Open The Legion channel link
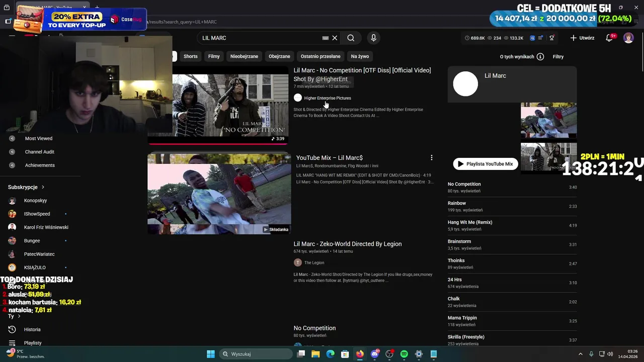This screenshot has width=644, height=362. [314, 262]
